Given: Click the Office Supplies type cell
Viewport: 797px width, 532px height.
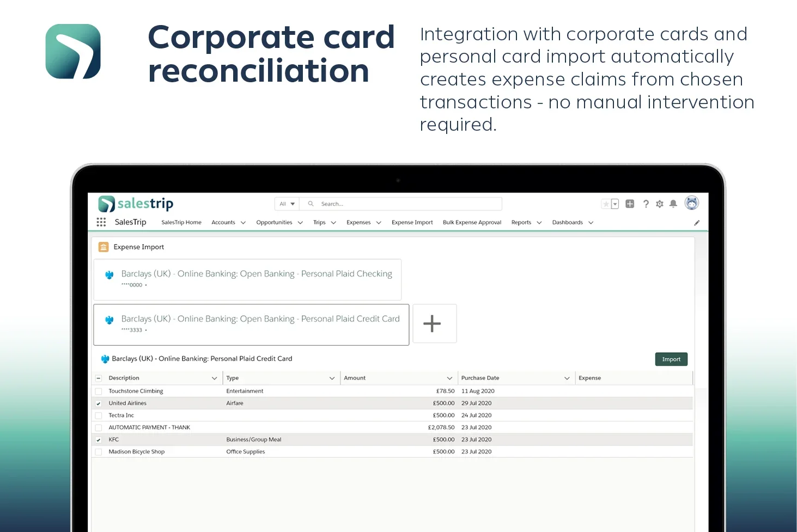Looking at the screenshot, I should (x=246, y=452).
